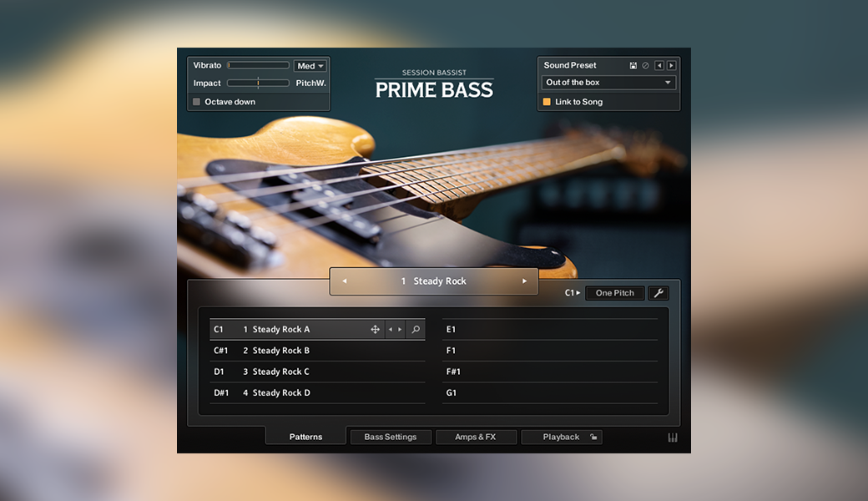Show keyboard view icon at bottom right
This screenshot has height=501, width=868.
[x=673, y=438]
